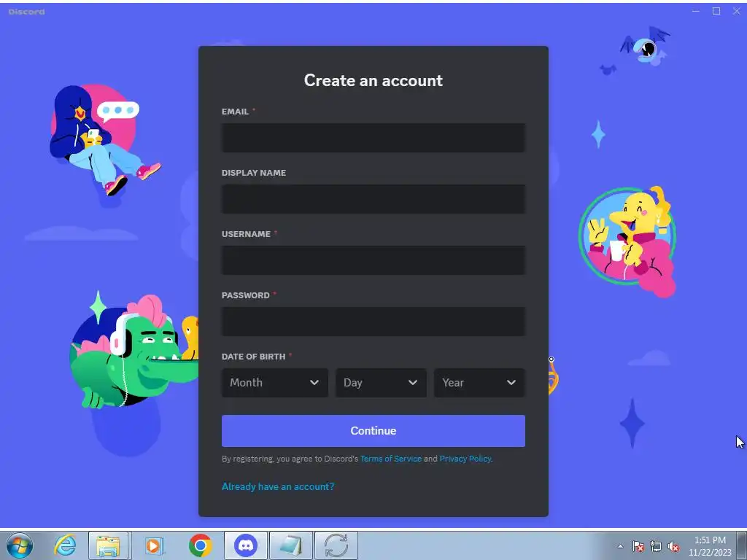
Task: Launch Internet Explorer from the taskbar
Action: point(65,545)
